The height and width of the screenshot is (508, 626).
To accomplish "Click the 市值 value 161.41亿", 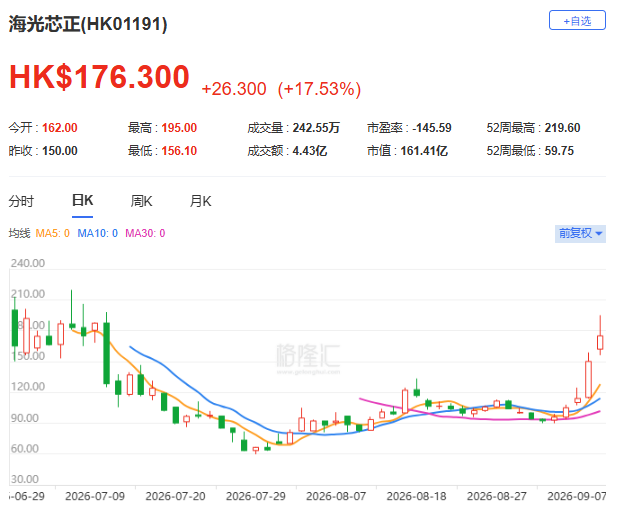I will [424, 151].
